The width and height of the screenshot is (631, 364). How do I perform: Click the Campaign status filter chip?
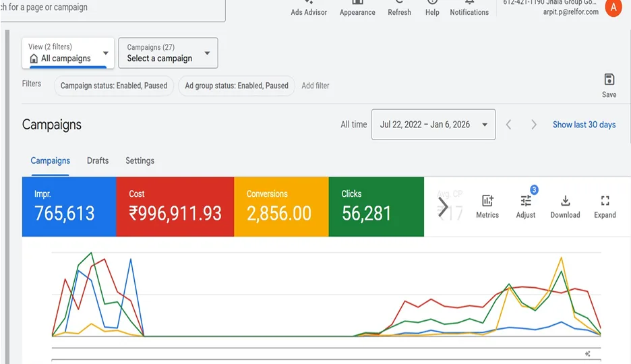point(114,86)
